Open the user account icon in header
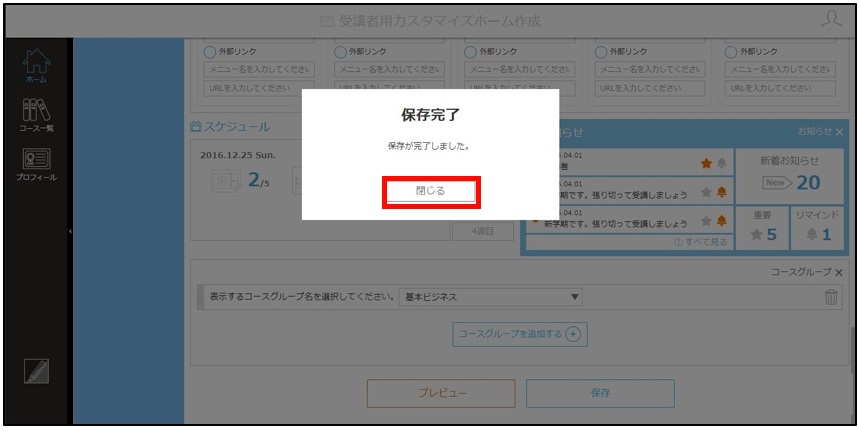This screenshot has width=859, height=431. pyautogui.click(x=832, y=21)
